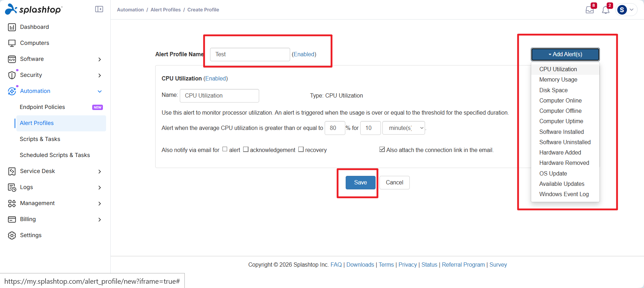Edit the 10 duration value field

(370, 128)
